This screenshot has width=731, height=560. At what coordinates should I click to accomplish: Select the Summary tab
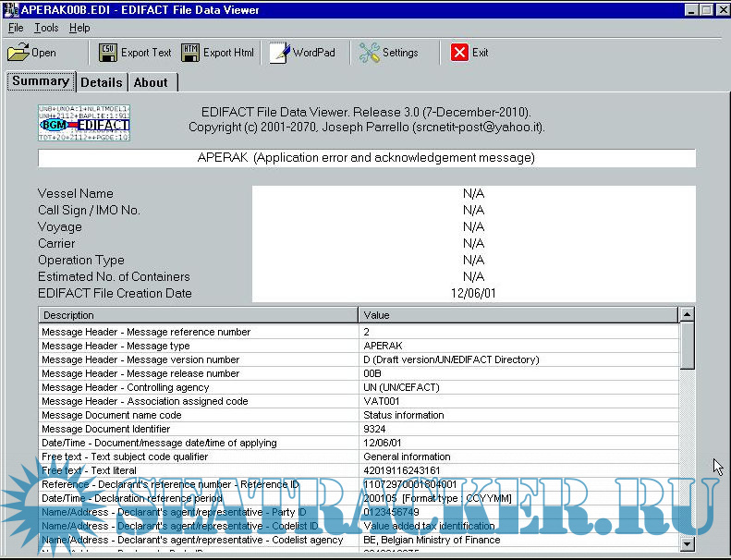coord(41,81)
